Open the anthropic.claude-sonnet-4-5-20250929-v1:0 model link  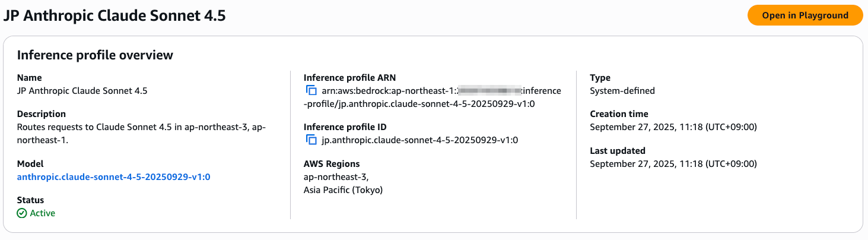(x=114, y=177)
